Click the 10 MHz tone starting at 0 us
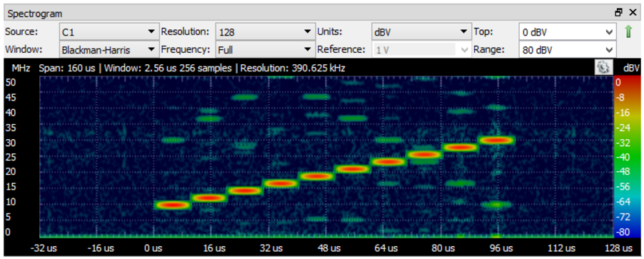 click(x=173, y=205)
